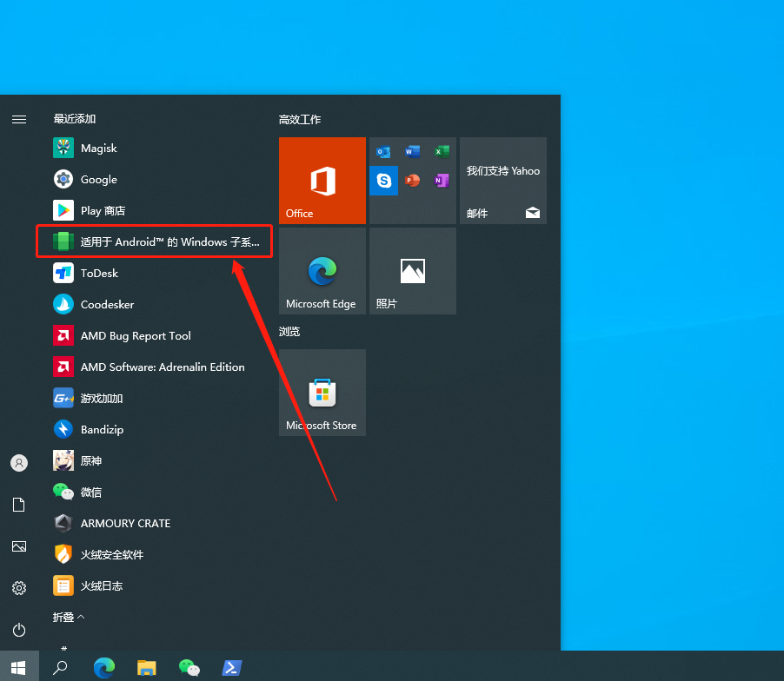Image resolution: width=784 pixels, height=681 pixels.
Task: Click the Microsoft Edge tile
Action: click(x=322, y=271)
